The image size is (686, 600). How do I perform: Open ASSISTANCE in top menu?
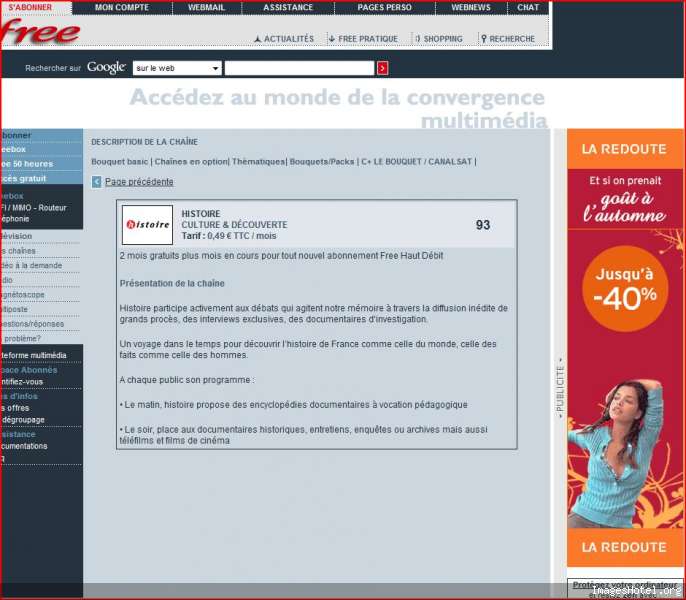click(x=288, y=7)
